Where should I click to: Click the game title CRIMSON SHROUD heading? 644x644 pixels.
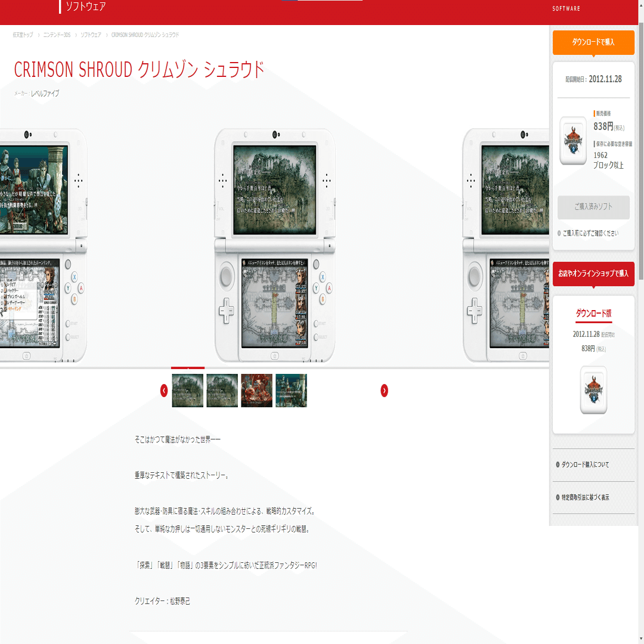[139, 69]
